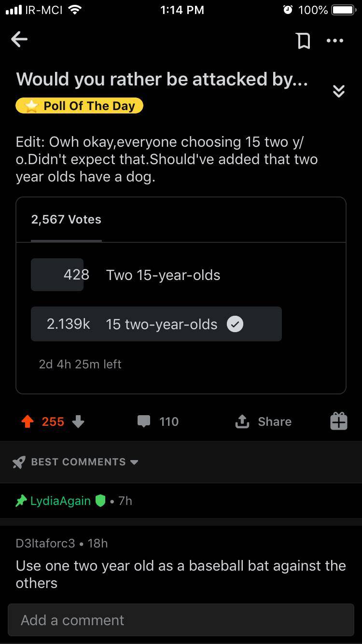The image size is (362, 644).
Task: Open comments via the speech bubble icon
Action: click(144, 422)
